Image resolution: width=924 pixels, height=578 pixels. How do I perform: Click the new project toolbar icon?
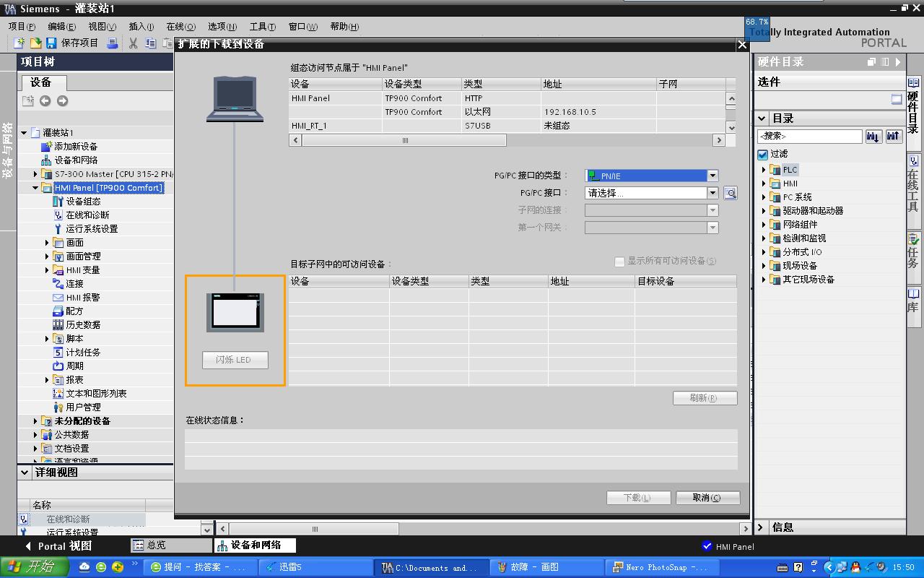tap(19, 43)
